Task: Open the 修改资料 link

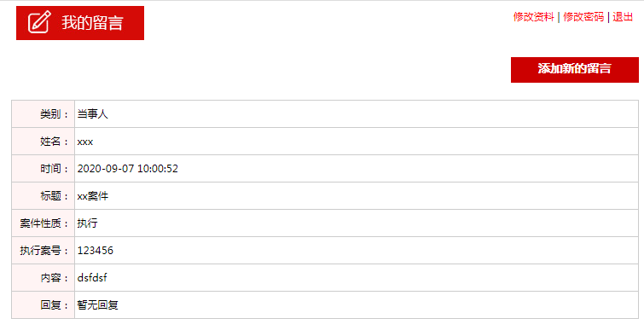Action: [533, 17]
